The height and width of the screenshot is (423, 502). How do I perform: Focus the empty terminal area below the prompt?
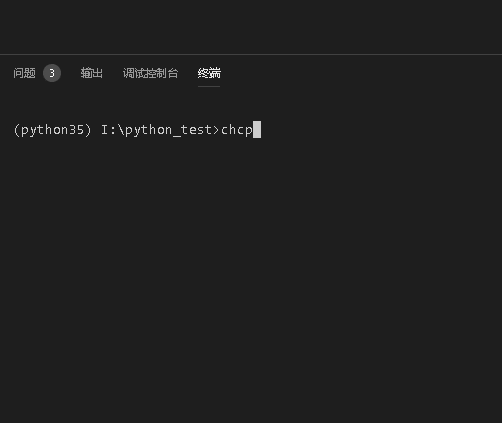coord(251,280)
